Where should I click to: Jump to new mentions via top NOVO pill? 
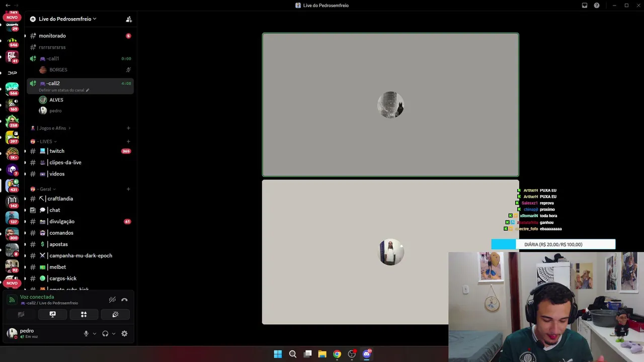(x=12, y=18)
